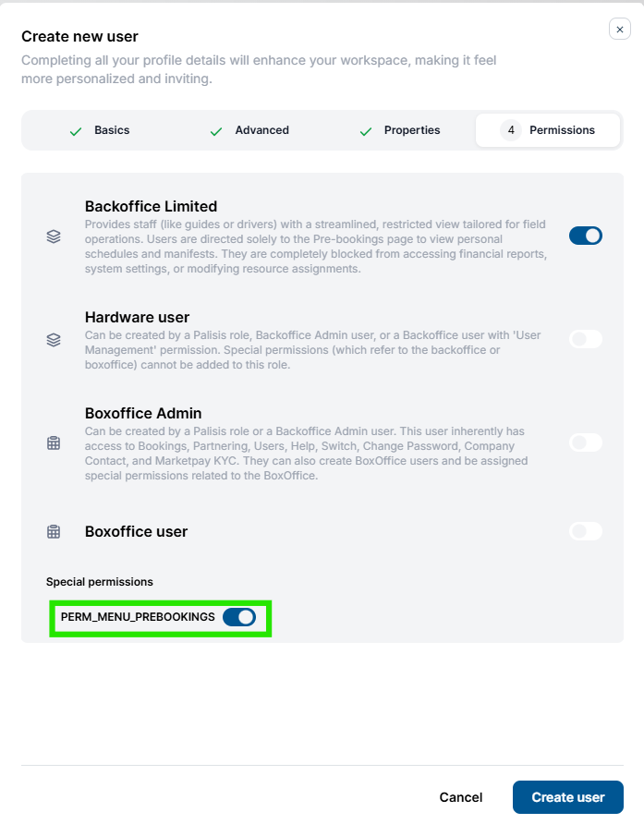Click the step 4 number badge
644x824 pixels.
[x=511, y=130]
